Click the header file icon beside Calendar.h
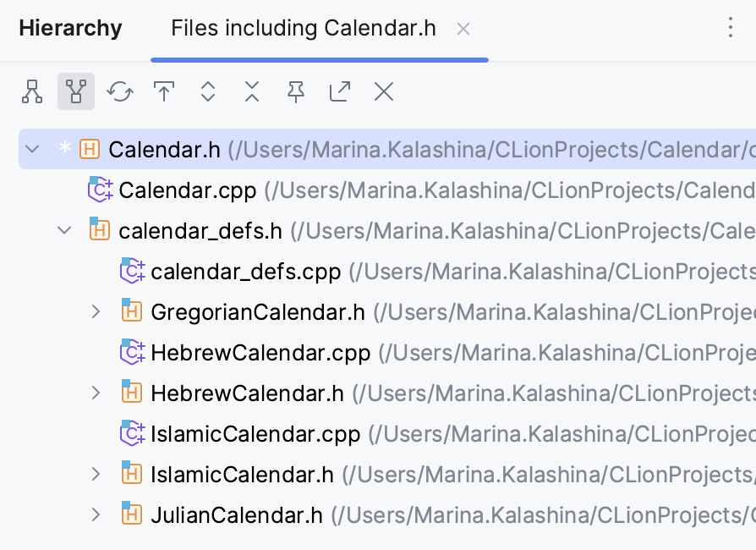The height and width of the screenshot is (550, 756). pyautogui.click(x=90, y=149)
